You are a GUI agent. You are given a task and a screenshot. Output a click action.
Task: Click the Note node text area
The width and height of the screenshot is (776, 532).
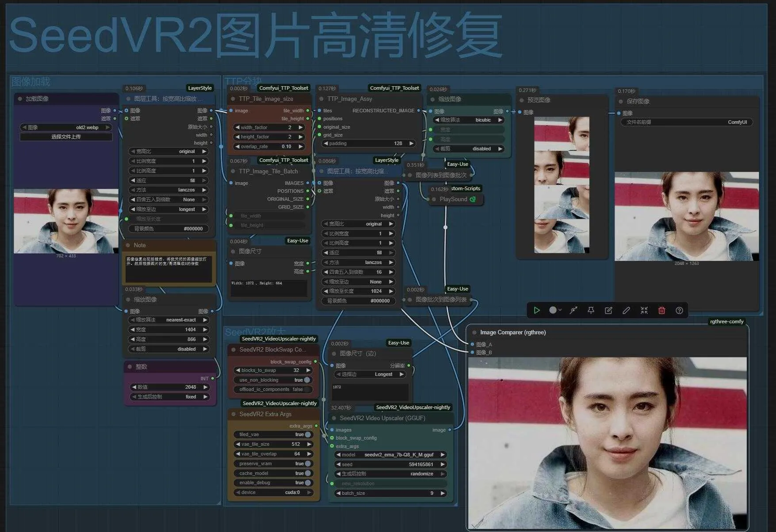[168, 268]
